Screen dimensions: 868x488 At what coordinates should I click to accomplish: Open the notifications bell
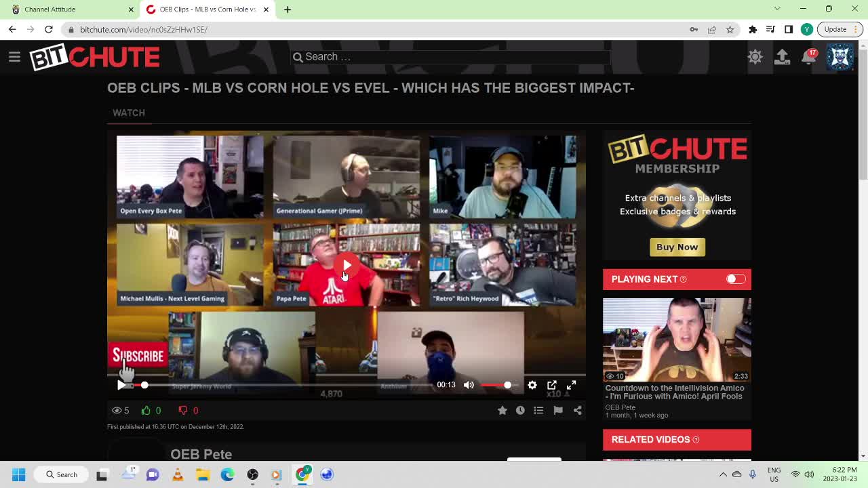tap(808, 57)
